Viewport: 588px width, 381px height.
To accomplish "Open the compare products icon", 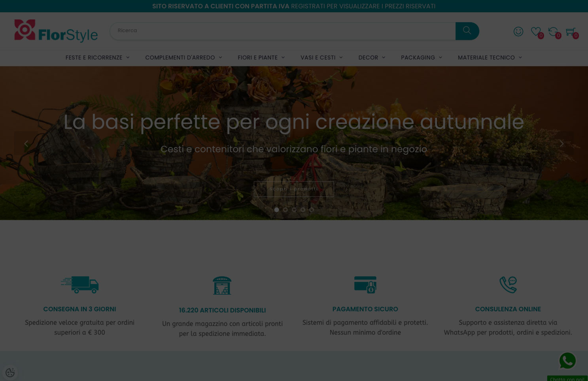I will [553, 32].
